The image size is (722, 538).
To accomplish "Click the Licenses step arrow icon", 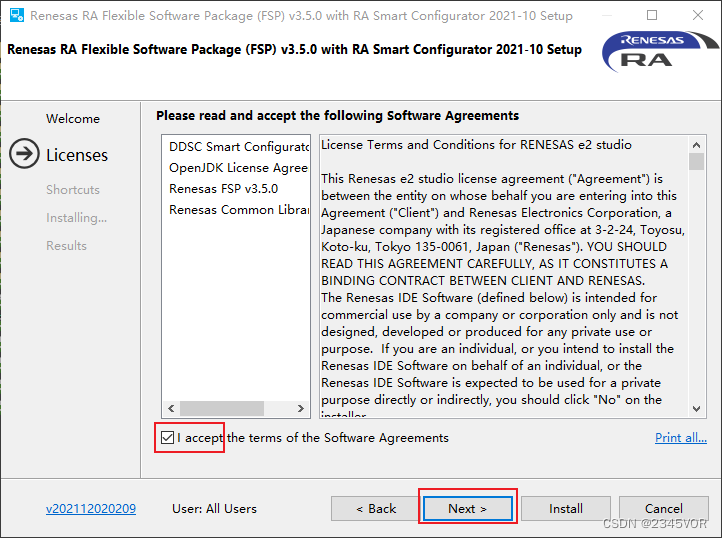I will (x=24, y=154).
